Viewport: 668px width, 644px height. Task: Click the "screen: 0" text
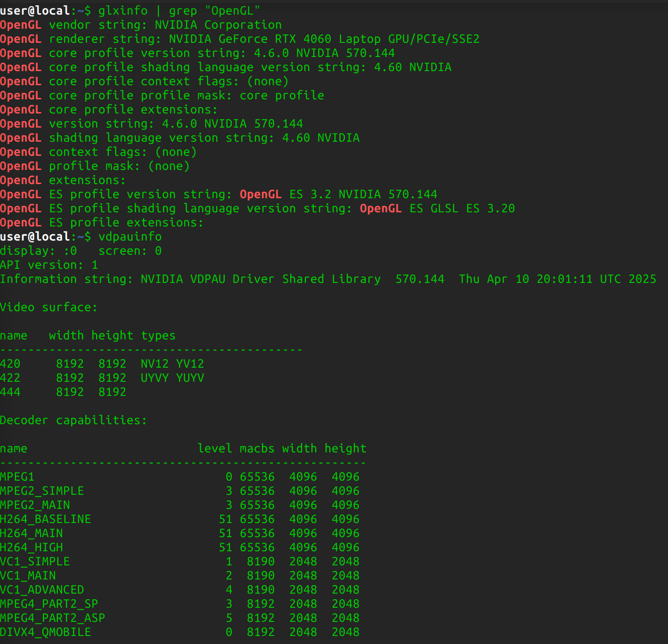(x=130, y=251)
